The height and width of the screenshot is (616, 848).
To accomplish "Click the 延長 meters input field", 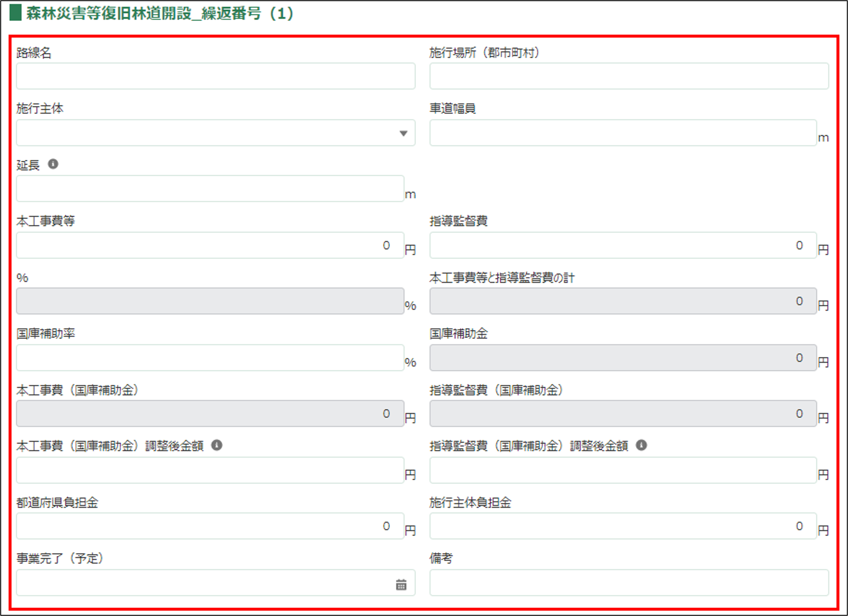I will [x=210, y=189].
